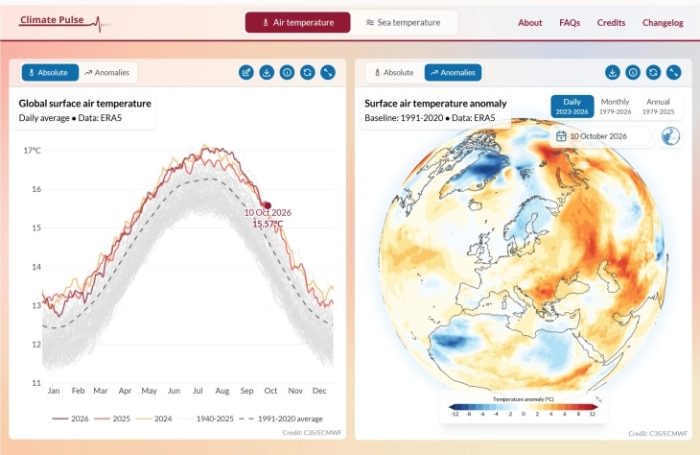Toggle 2025 line in chart legend
Screen dimensions: 700x455
tap(112, 419)
